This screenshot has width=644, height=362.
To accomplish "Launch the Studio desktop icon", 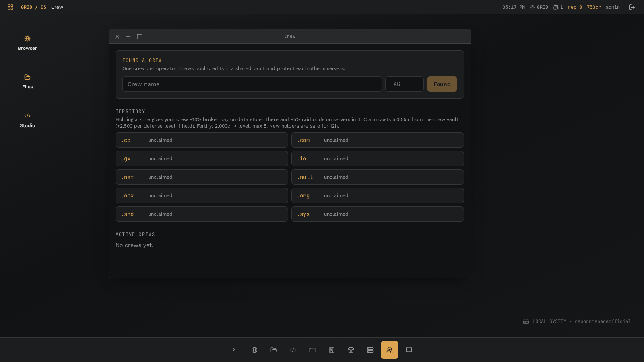I will point(27,120).
